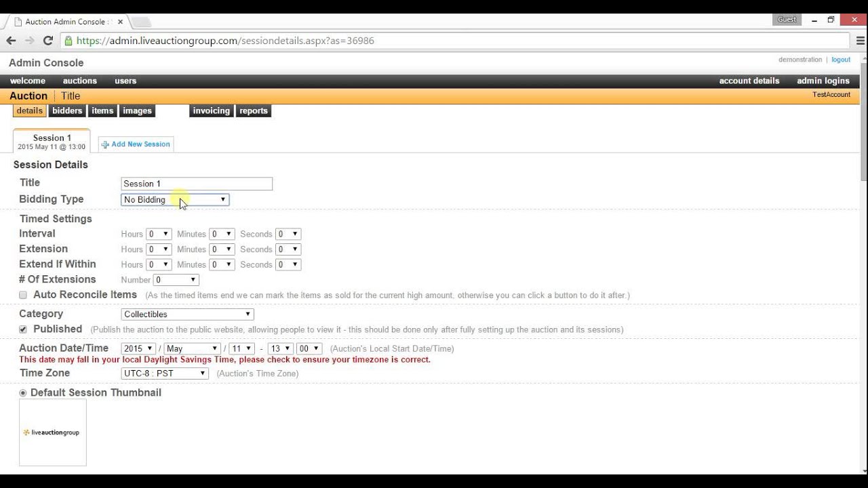Open the users menu
Screen dimensions: 868x488
pos(125,81)
